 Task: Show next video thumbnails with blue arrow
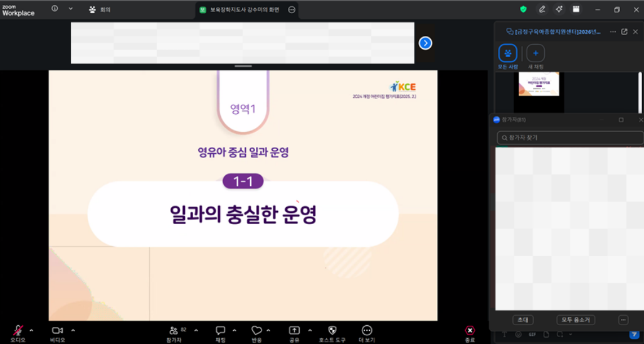coord(425,43)
